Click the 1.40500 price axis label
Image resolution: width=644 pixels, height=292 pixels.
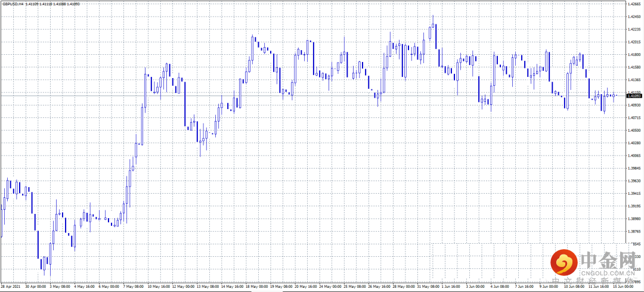click(633, 131)
